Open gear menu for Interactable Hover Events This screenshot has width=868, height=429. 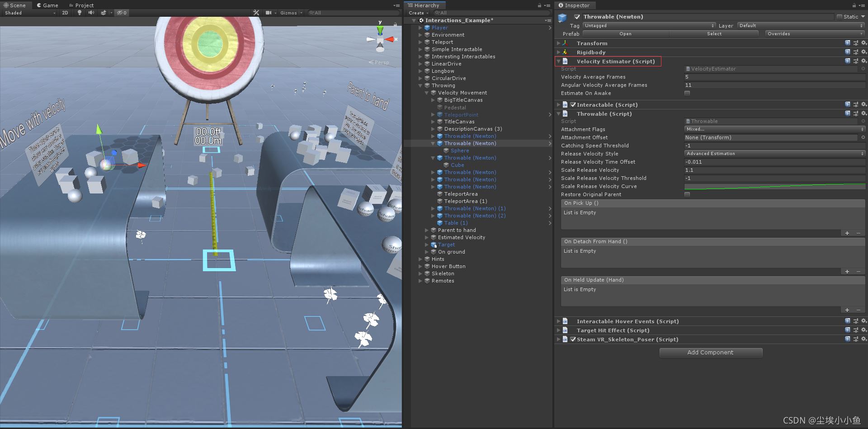(x=863, y=321)
